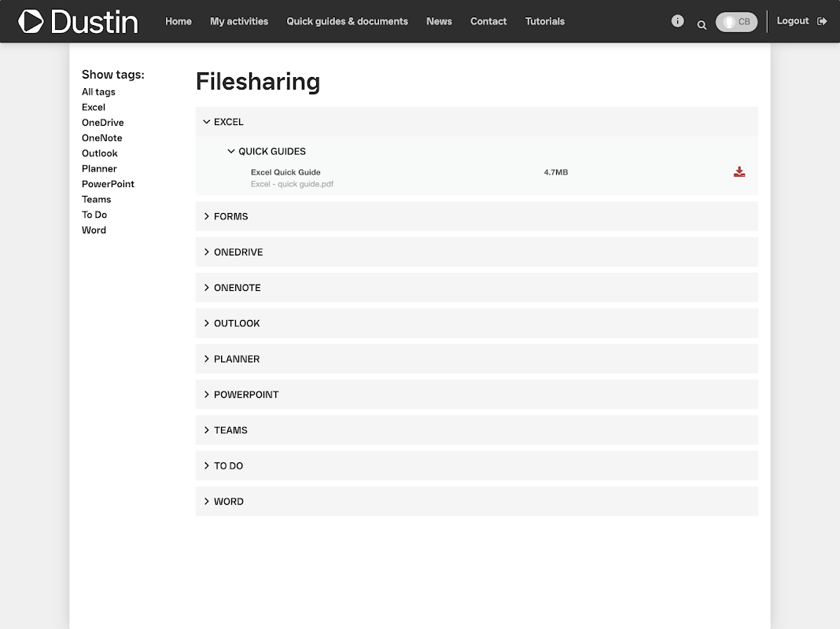The image size is (840, 629).
Task: Expand the TEAMS section
Action: [477, 430]
